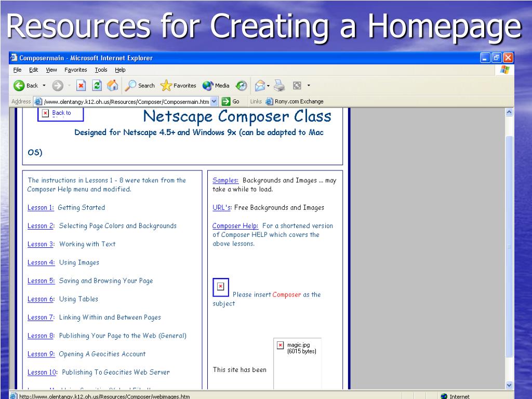Viewport: 532px width, 399px height.
Task: Open Lesson 3 Working with Text
Action: tap(41, 244)
